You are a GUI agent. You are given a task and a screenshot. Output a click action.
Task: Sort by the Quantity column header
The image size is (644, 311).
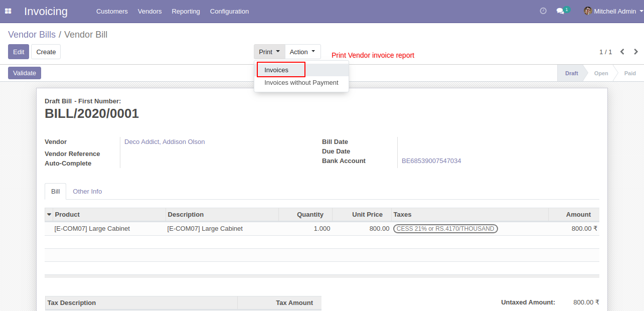305,214
